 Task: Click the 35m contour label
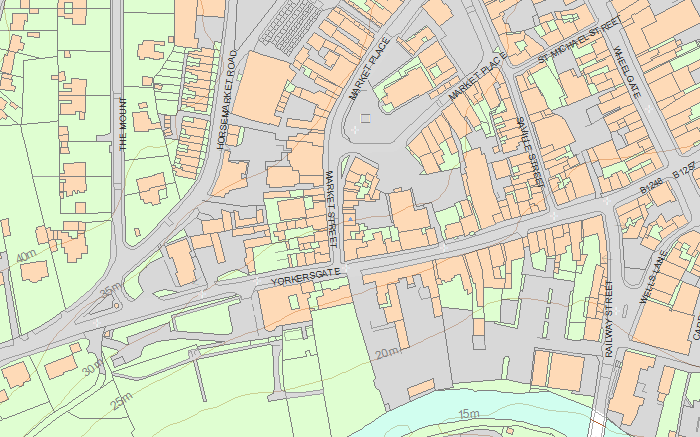(x=111, y=291)
